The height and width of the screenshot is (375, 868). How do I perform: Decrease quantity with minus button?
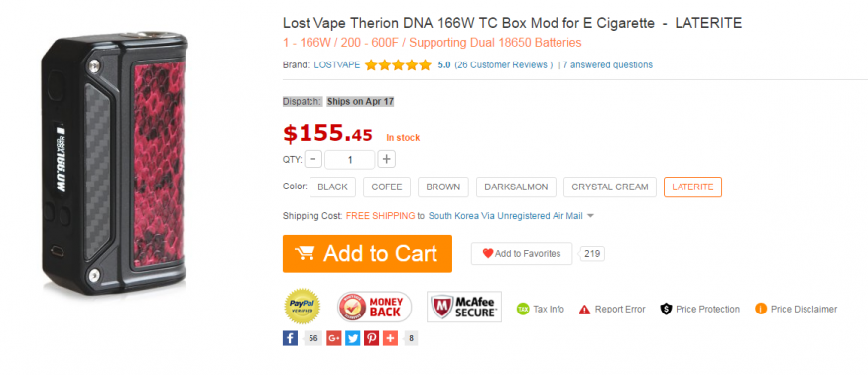point(313,160)
